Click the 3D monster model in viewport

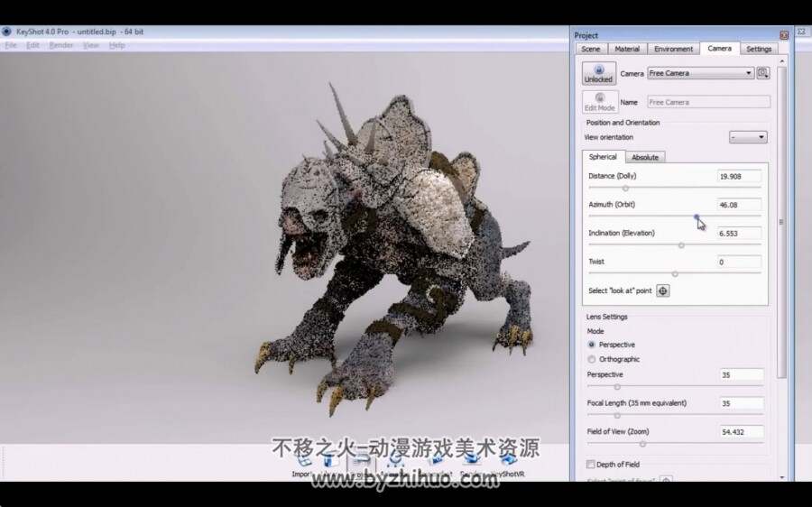coord(393,249)
